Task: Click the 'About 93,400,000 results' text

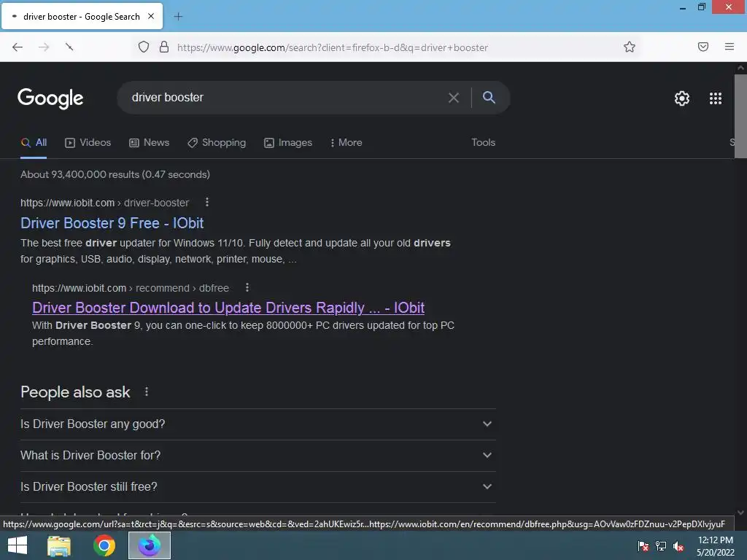Action: click(115, 174)
